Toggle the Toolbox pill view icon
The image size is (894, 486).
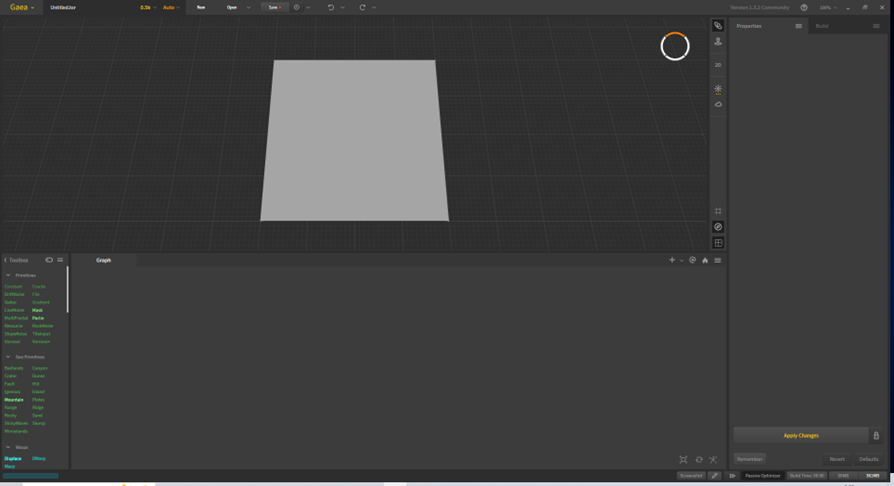click(49, 260)
